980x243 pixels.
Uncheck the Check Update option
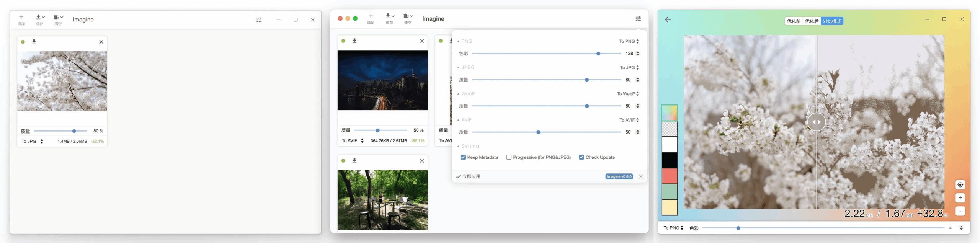pyautogui.click(x=581, y=157)
